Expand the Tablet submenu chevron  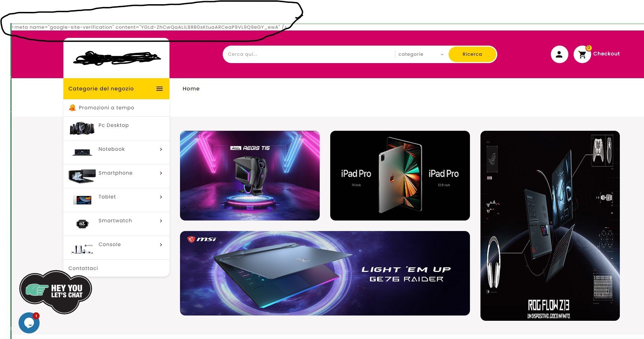[161, 197]
